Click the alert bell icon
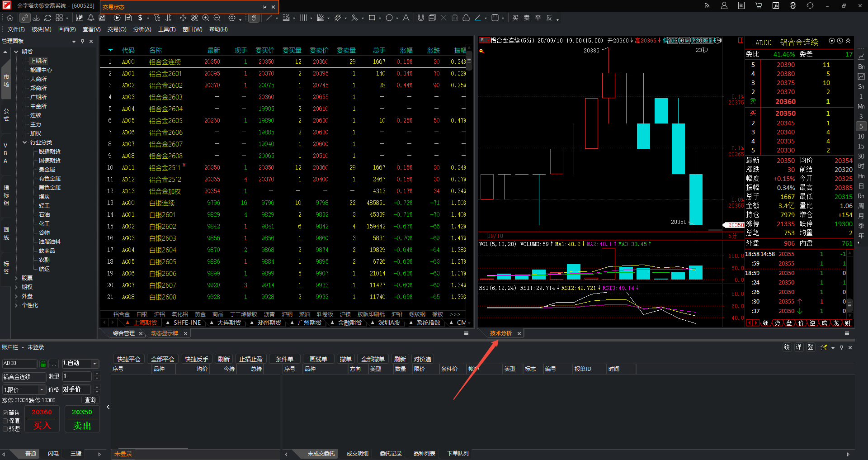868x460 pixels. tap(91, 18)
